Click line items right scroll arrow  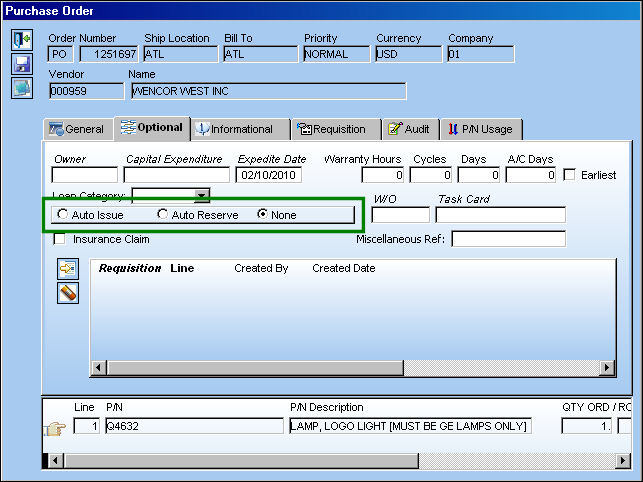click(623, 460)
